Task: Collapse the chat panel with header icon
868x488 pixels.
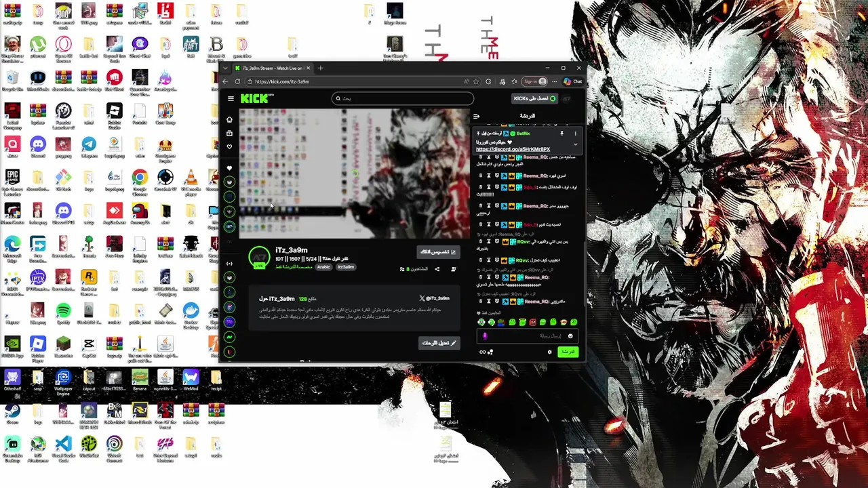Action: 476,116
